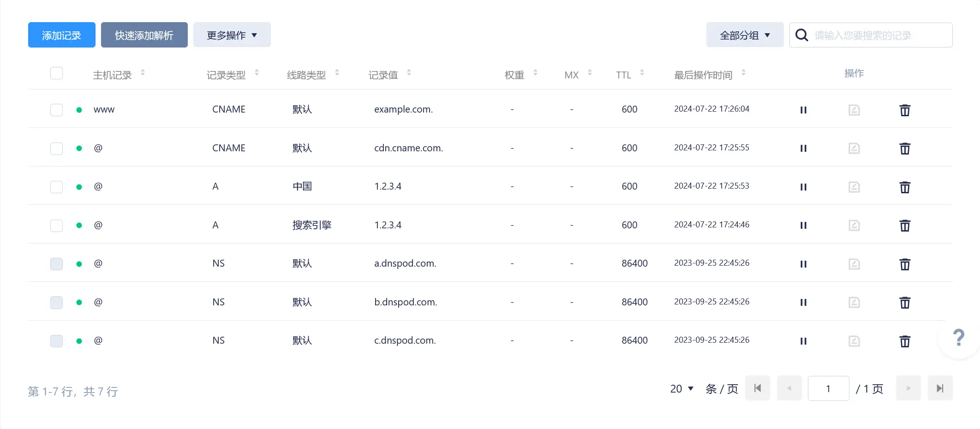Go to the previous page

coord(789,388)
